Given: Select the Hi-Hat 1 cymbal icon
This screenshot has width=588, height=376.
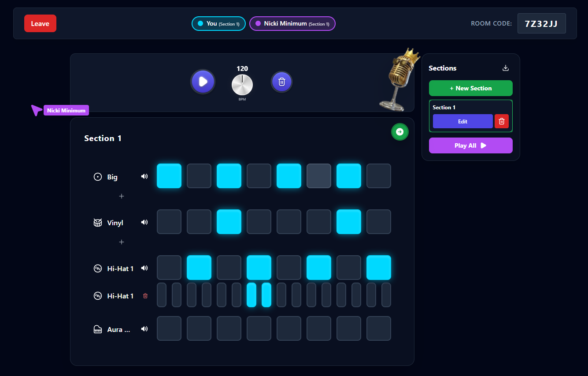Looking at the screenshot, I should pyautogui.click(x=97, y=268).
